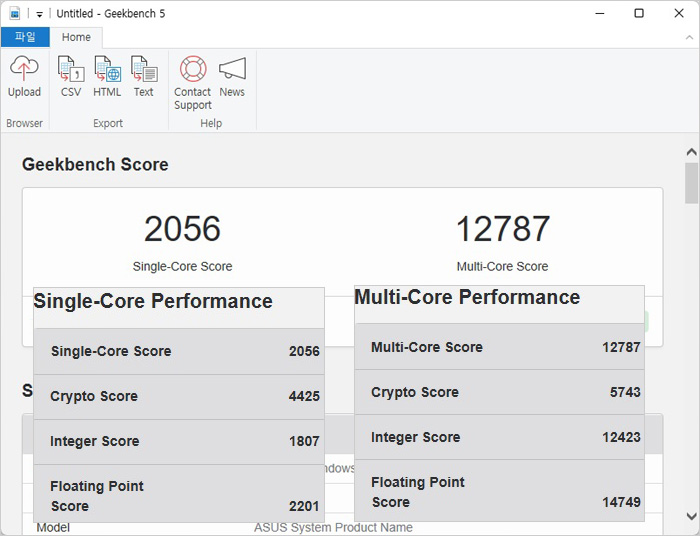
Task: Select the large 12787 multi-core score
Action: 503,229
